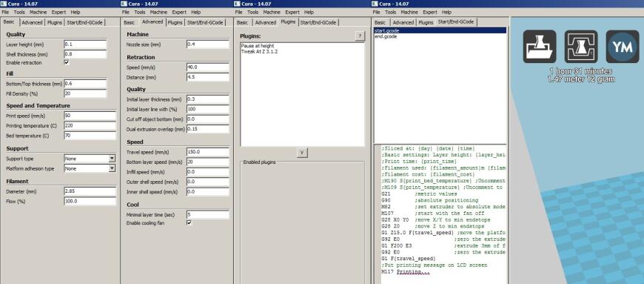Open the Expert menu in the Start/End-GCode window
Image resolution: width=644 pixels, height=284 pixels.
point(429,13)
